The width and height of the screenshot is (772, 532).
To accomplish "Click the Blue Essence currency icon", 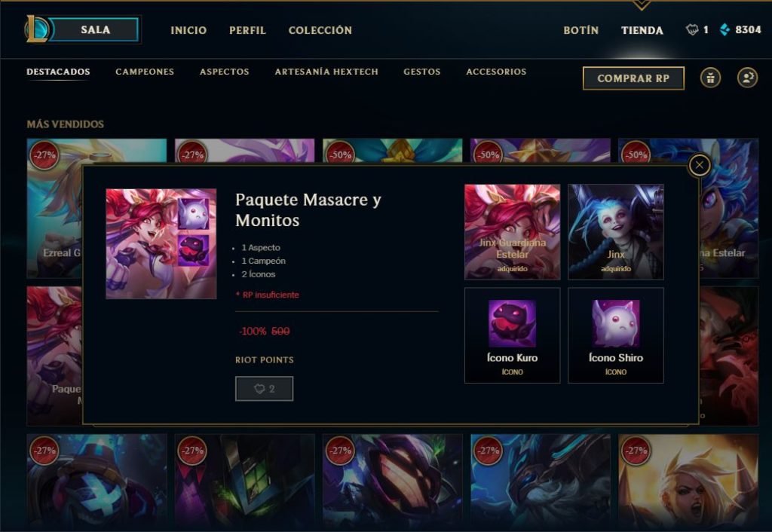I will pos(725,30).
